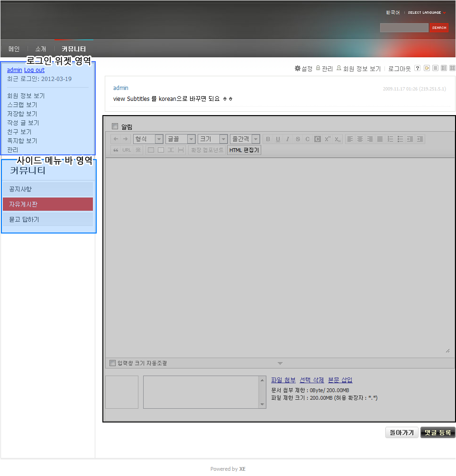Click the 댓글 등록 submit button
The image size is (456, 476).
click(438, 432)
